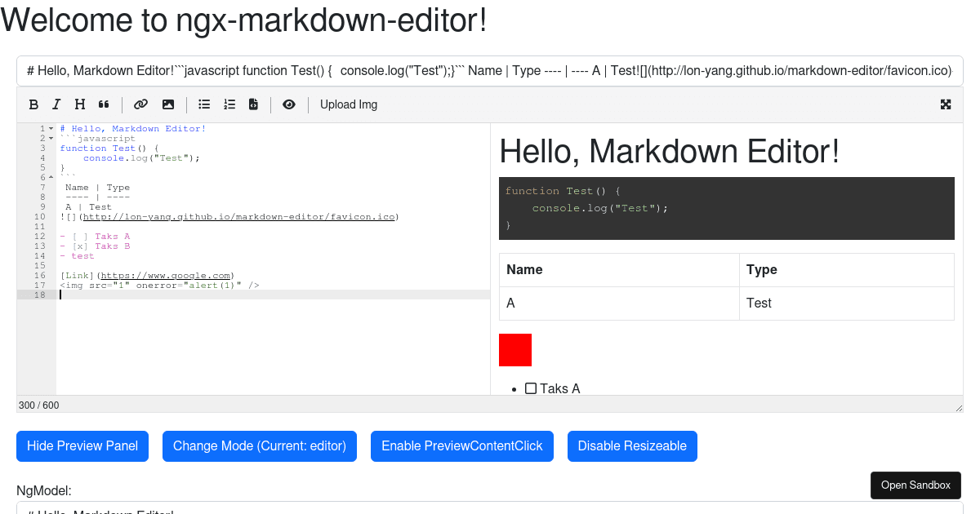This screenshot has width=980, height=514.
Task: Apply Italic formatting in the toolbar
Action: point(56,104)
